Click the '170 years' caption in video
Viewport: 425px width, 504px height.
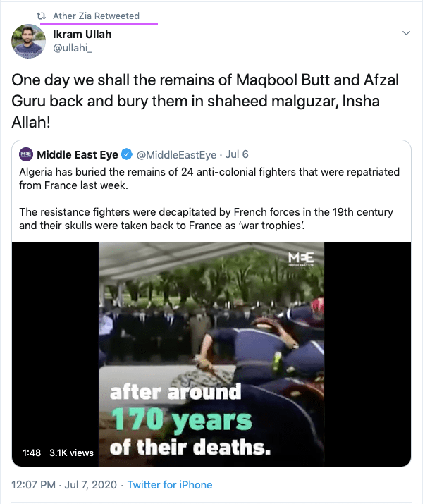(182, 419)
